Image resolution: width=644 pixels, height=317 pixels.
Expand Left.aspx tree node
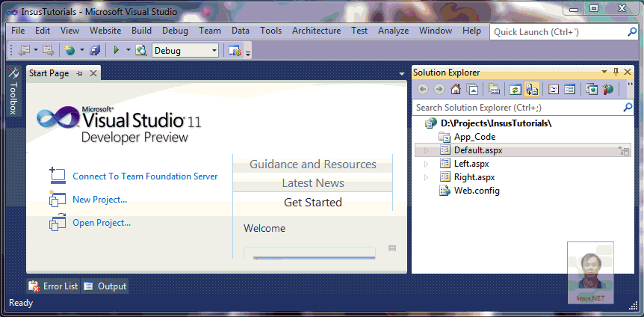coord(426,164)
